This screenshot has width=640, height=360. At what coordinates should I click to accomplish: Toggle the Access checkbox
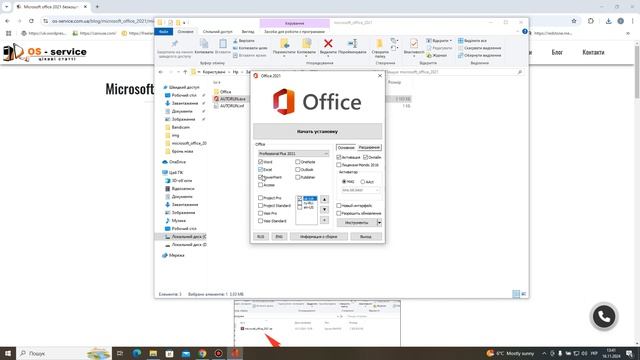(260, 185)
